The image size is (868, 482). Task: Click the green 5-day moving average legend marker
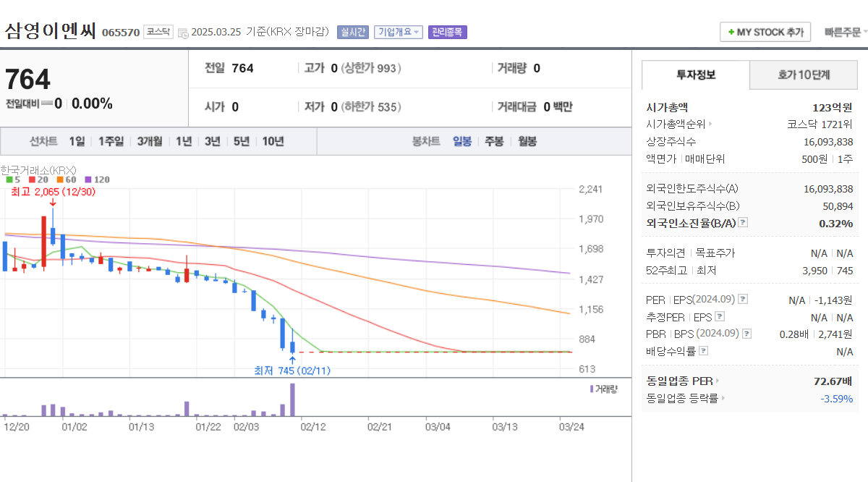[9, 179]
